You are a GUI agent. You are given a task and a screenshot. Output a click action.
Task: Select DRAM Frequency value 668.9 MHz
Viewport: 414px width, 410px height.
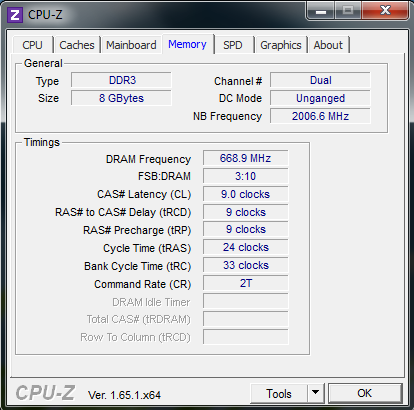coord(246,158)
